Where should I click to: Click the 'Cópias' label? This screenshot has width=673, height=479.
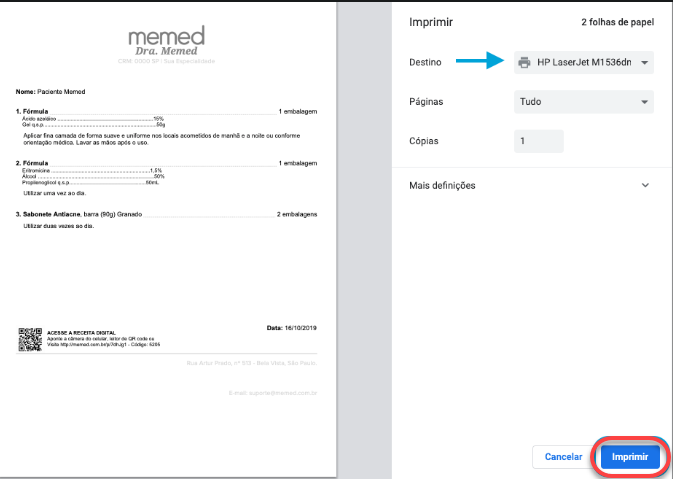[424, 141]
